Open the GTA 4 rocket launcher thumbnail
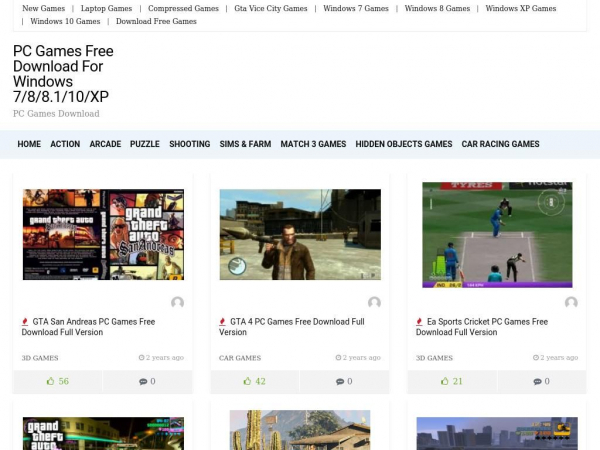The image size is (600, 450). point(300,235)
